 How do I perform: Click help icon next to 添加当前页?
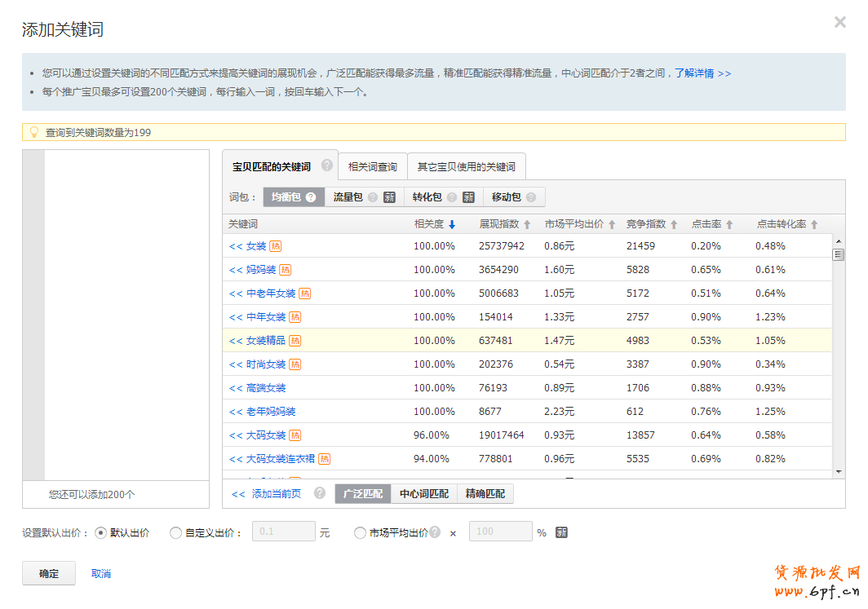click(x=320, y=493)
